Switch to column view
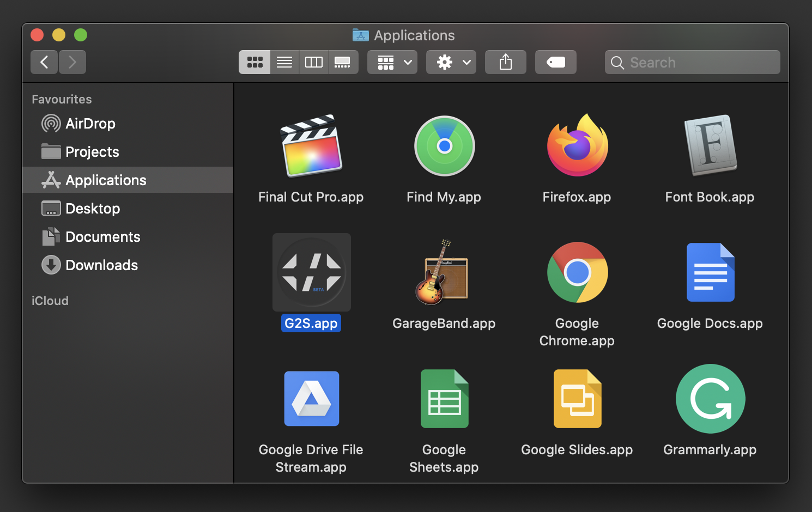 314,62
